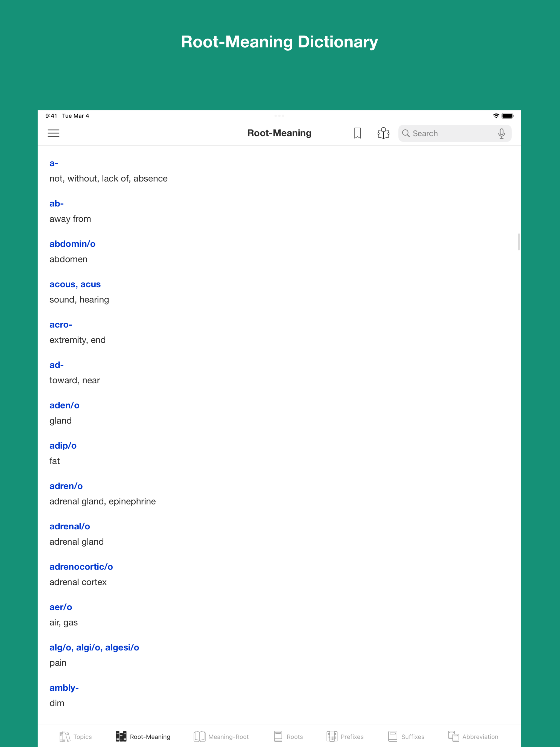Tap the Suffixes tab icon
This screenshot has width=560, height=747.
(392, 737)
